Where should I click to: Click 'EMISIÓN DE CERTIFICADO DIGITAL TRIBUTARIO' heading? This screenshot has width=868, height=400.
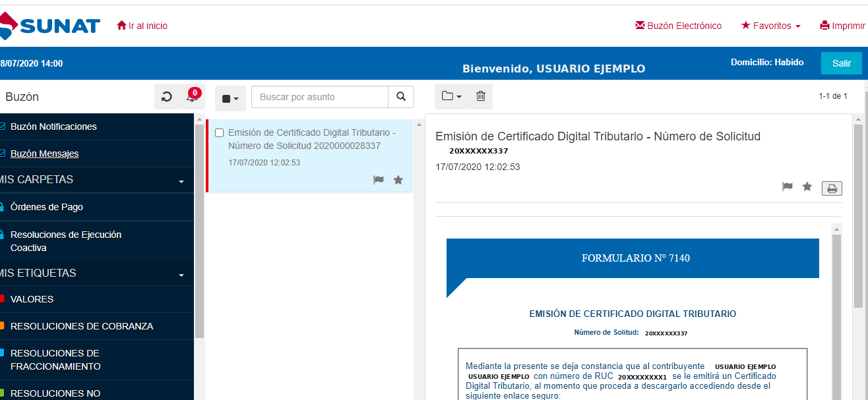[633, 314]
